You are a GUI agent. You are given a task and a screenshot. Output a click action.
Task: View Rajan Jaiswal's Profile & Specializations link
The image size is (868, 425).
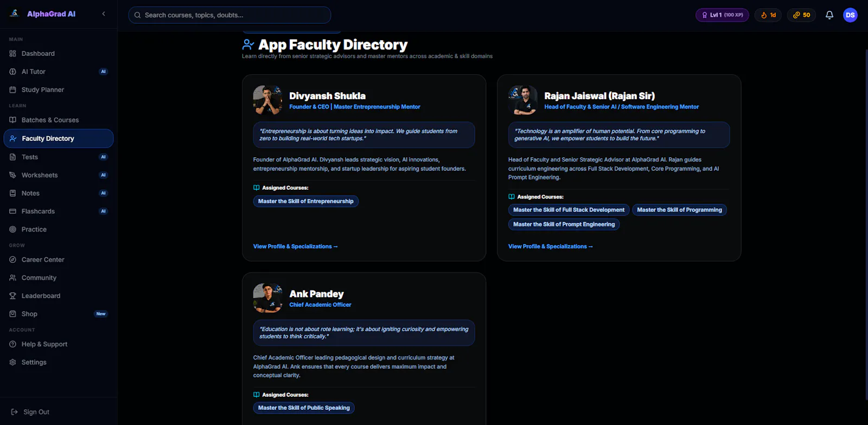tap(551, 247)
